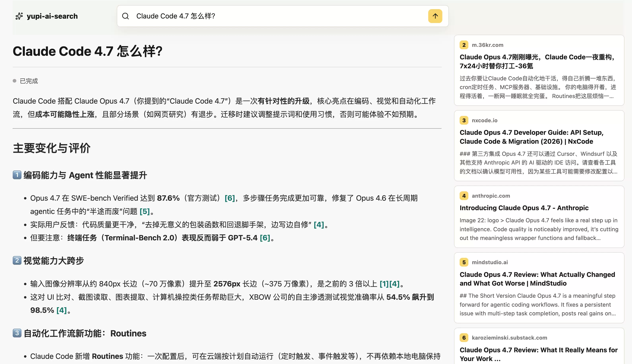Image resolution: width=632 pixels, height=364 pixels.
Task: Open yupi-ai-search home link text
Action: (52, 16)
